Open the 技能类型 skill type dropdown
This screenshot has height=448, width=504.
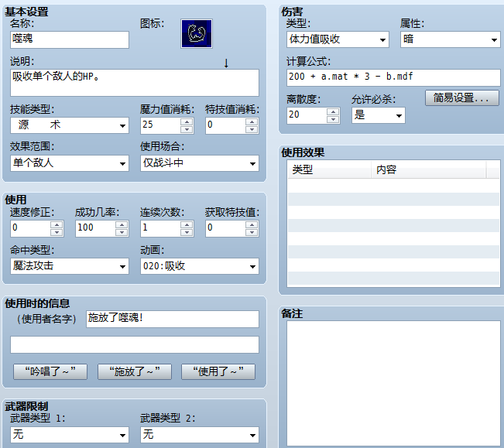pos(70,125)
